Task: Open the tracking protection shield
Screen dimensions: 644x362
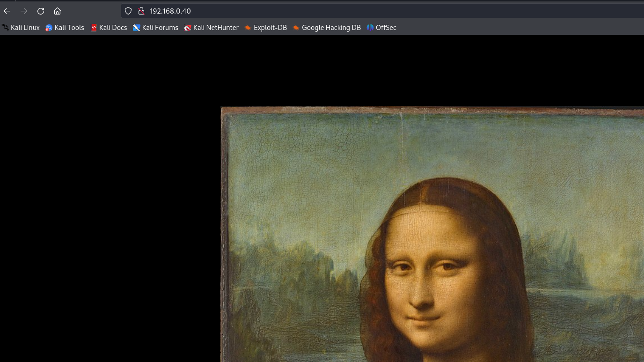Action: tap(128, 11)
